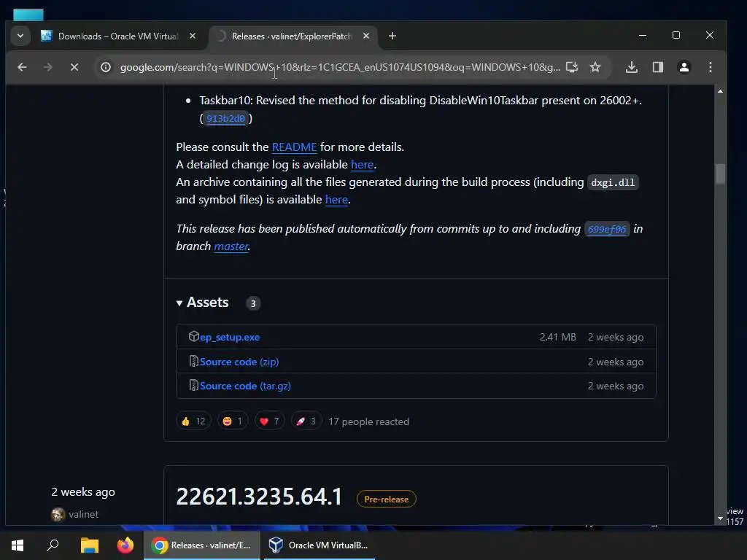Open File Explorer from taskbar
This screenshot has height=560, width=747.
[x=89, y=545]
